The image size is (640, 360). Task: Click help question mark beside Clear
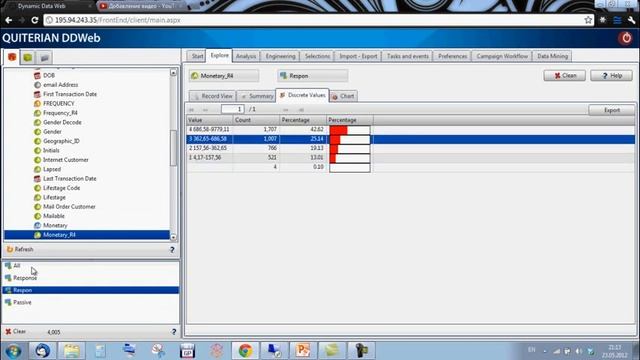tap(173, 332)
